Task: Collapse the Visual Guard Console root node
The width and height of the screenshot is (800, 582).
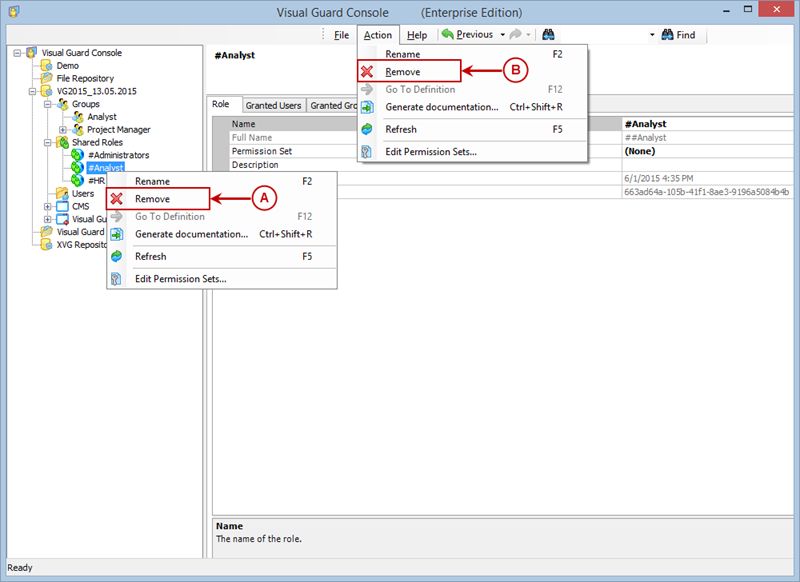Action: [x=17, y=53]
